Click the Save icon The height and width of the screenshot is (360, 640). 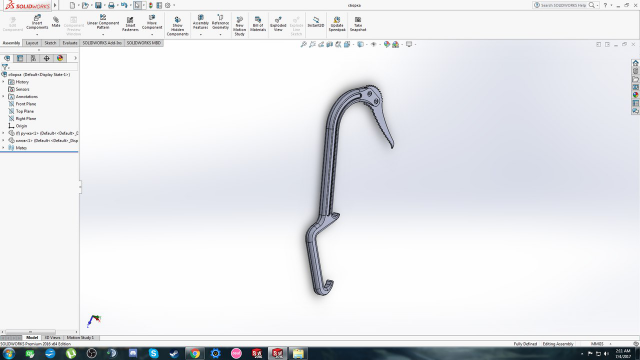pyautogui.click(x=98, y=5)
